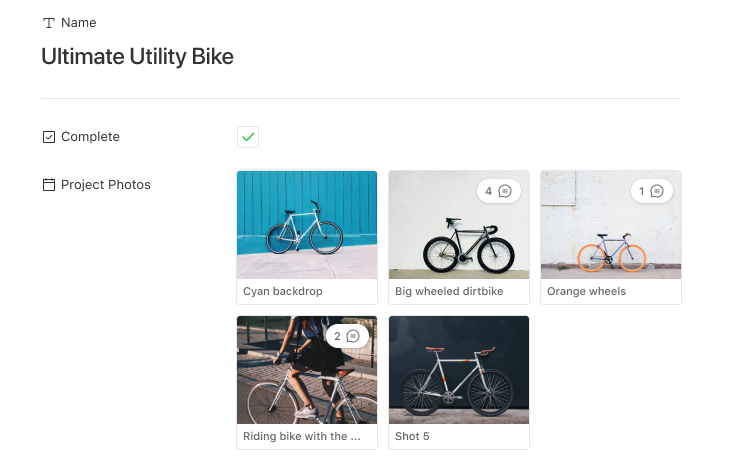
Task: Open comments bubble icon on Big wheeled dirtbike
Action: (505, 191)
